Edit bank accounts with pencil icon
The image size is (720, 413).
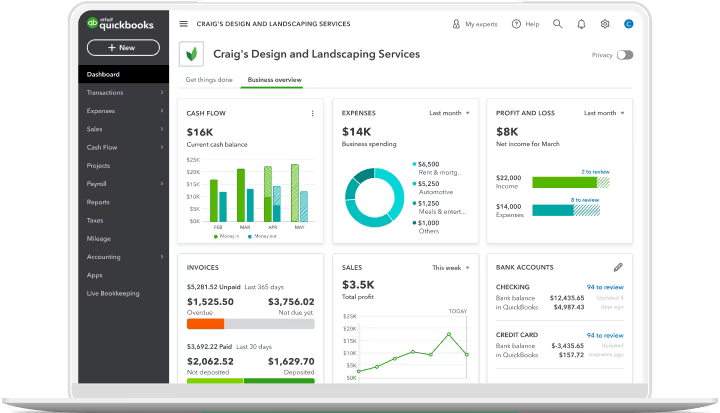point(618,267)
